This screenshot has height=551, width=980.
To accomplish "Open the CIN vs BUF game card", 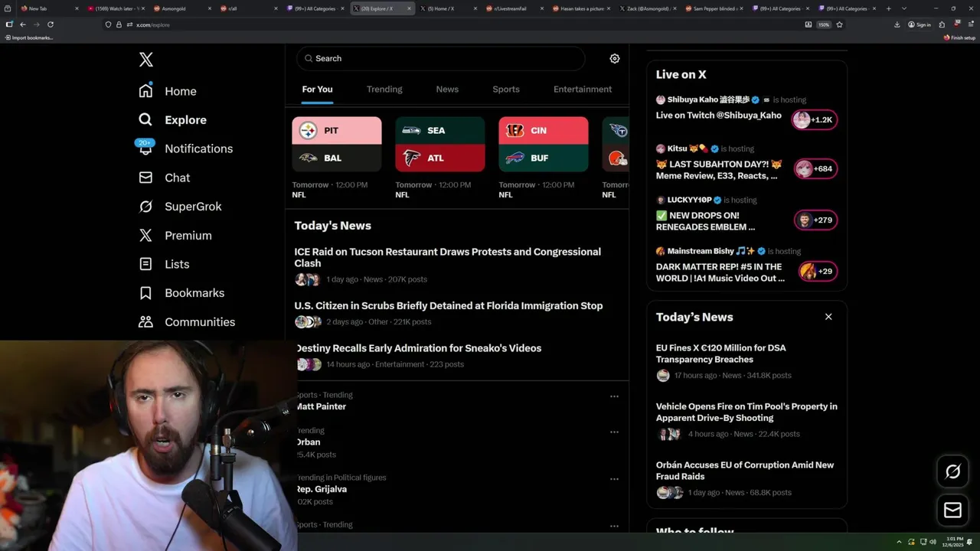I will point(544,144).
